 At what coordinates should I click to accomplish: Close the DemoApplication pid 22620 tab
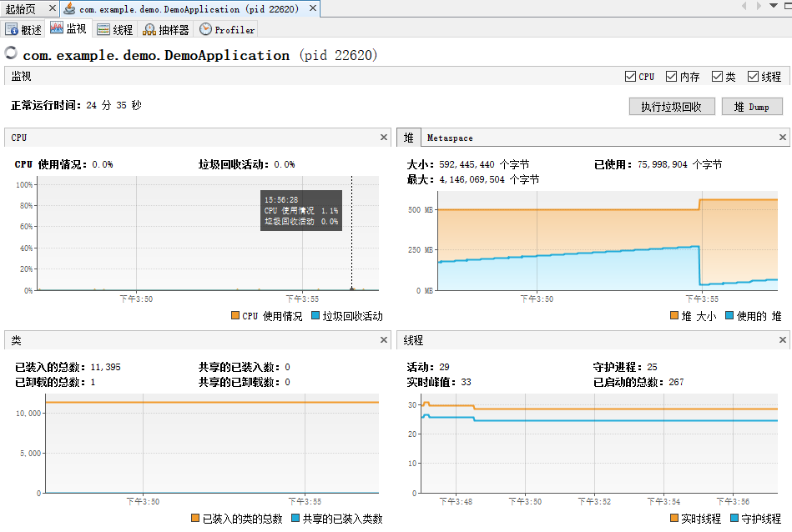click(313, 8)
